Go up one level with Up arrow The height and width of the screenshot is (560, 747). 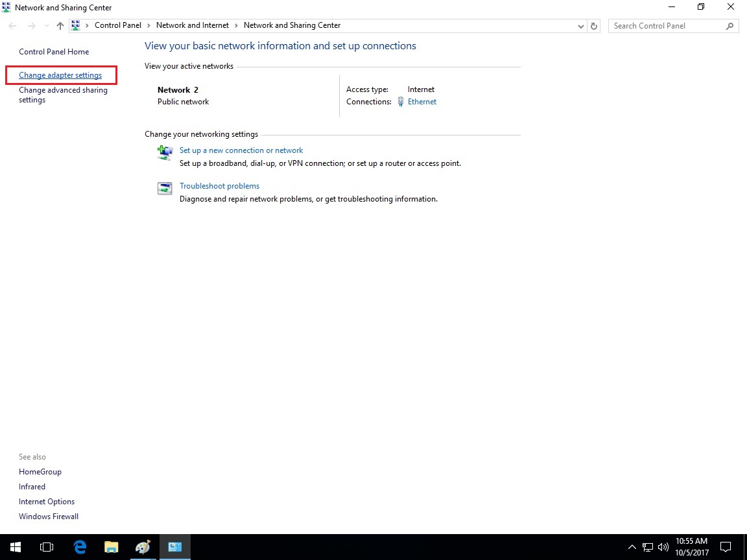click(60, 26)
